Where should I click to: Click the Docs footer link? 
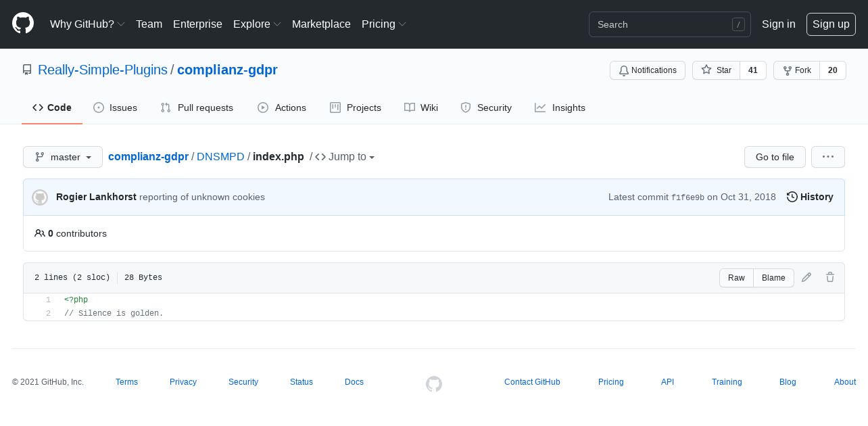click(354, 382)
